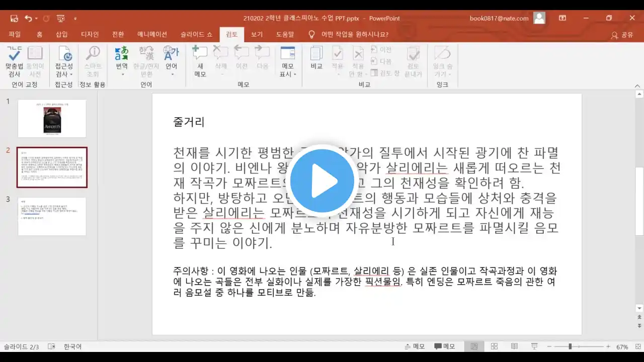
Task: Open ribbon display options in title bar
Action: (x=562, y=18)
